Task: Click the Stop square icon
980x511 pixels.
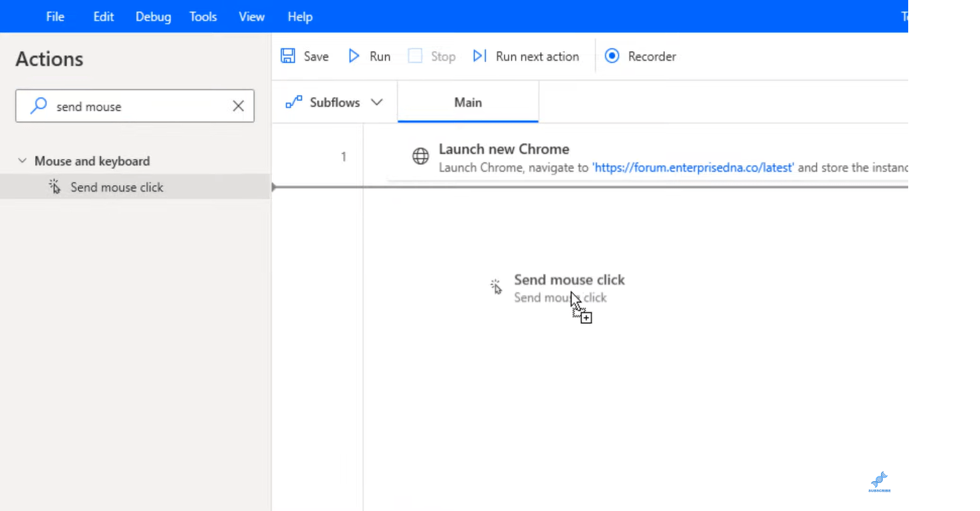Action: point(415,56)
